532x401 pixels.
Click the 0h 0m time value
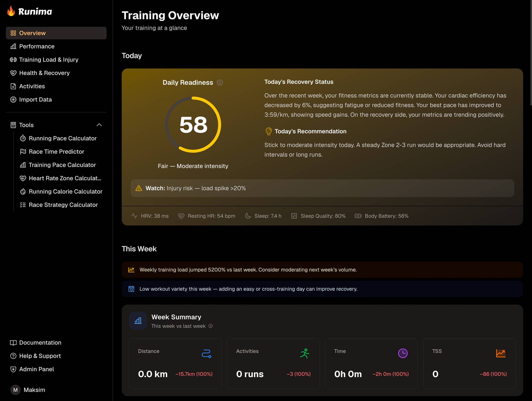point(348,374)
